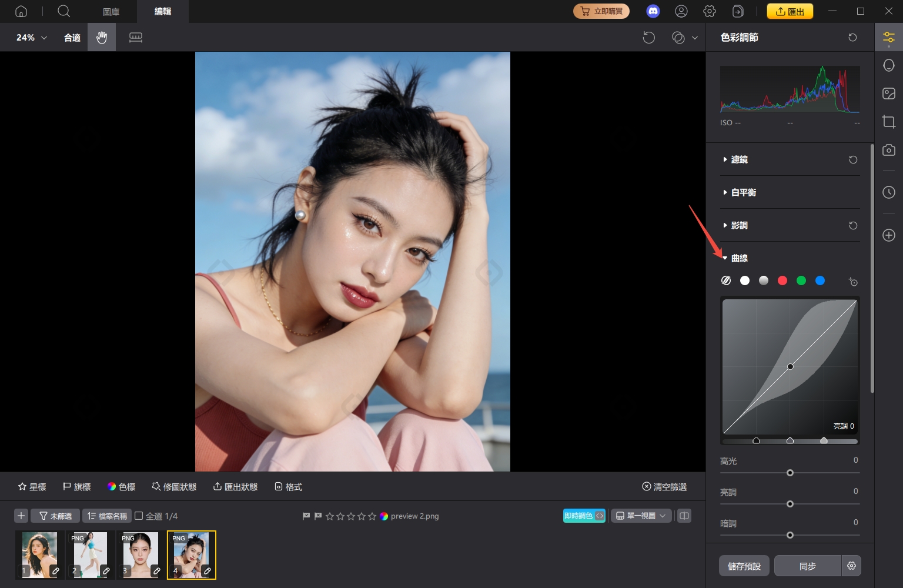Click the camera icon in the right sidebar
This screenshot has height=588, width=903.
[x=889, y=150]
